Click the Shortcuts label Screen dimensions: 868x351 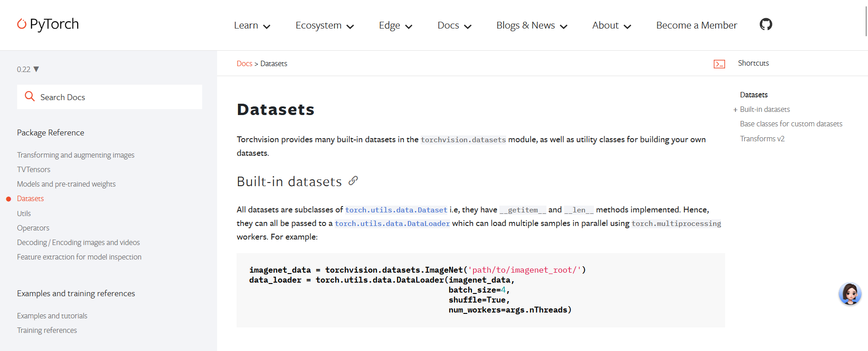(753, 63)
